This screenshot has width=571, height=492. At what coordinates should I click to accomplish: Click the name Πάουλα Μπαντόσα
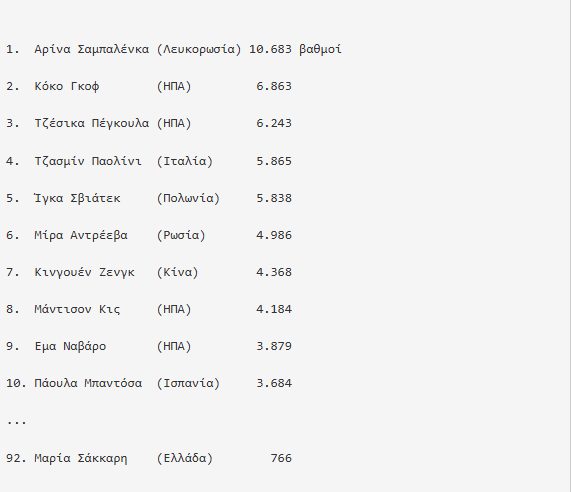(88, 383)
